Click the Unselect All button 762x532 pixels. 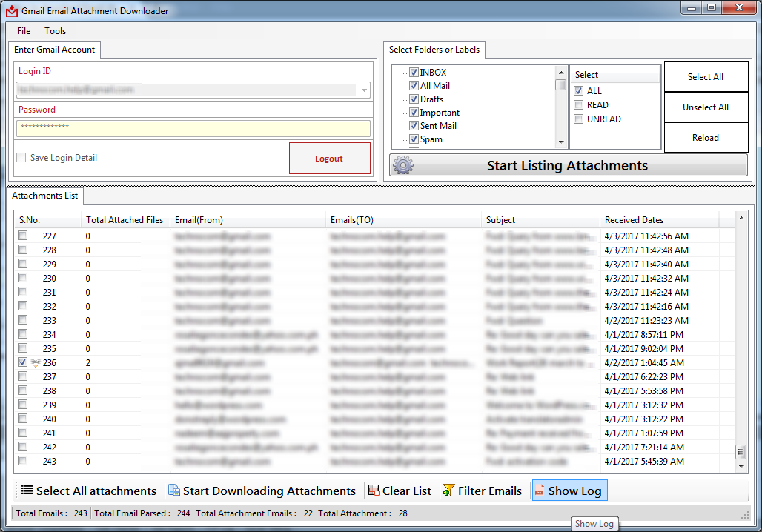(x=706, y=107)
